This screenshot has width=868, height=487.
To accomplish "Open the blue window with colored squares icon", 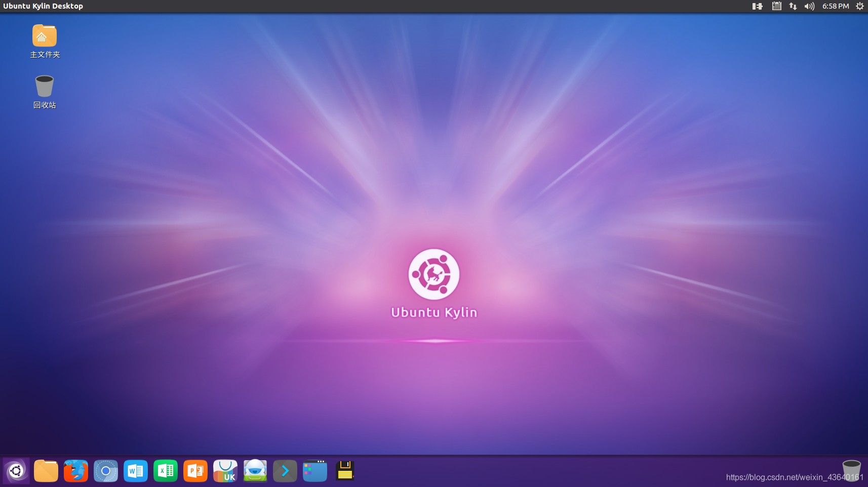I will pos(315,471).
